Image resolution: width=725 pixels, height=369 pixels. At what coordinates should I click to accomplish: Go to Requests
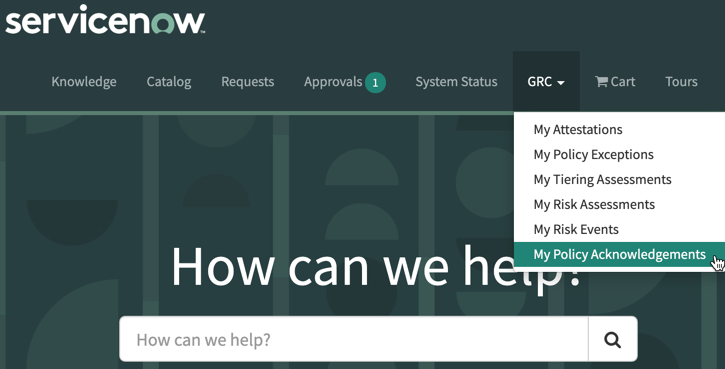pyautogui.click(x=247, y=82)
